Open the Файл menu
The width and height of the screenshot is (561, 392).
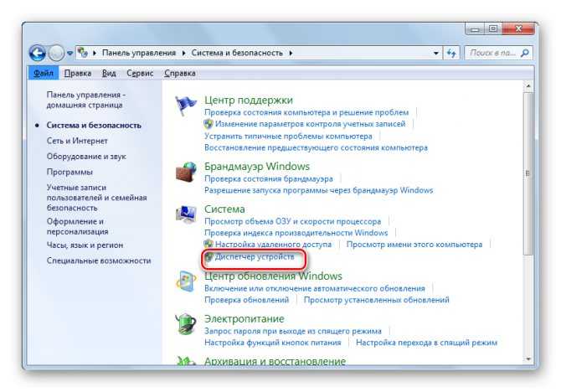44,73
